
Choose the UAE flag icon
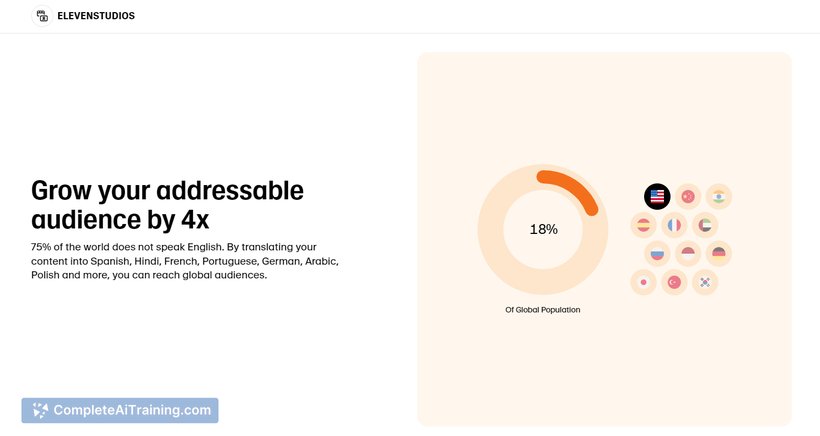point(705,225)
